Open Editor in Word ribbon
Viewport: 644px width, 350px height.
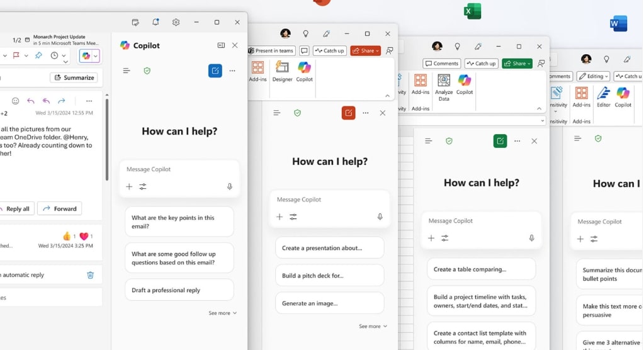click(x=603, y=97)
